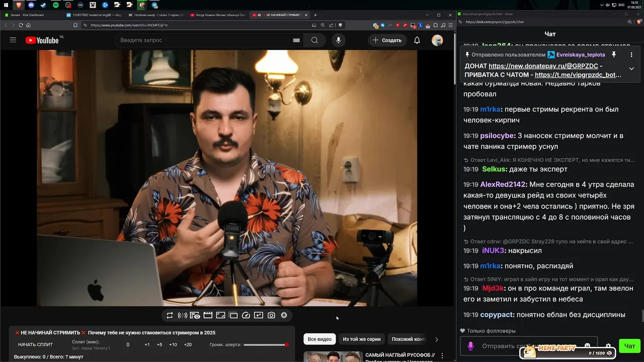Open the on-screen keyboard in YouTube search
Screen dimensions: 644x362
[296, 40]
